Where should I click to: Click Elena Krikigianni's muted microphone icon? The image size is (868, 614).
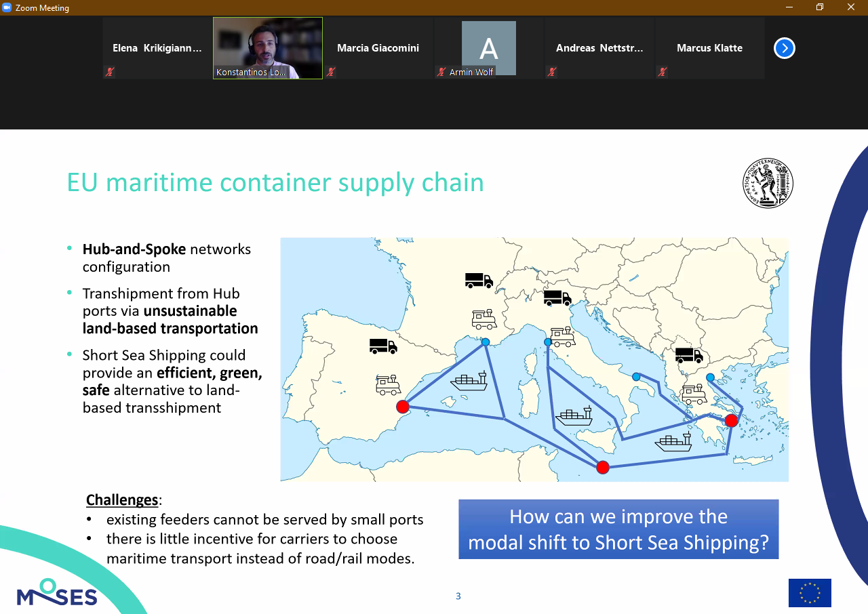click(x=109, y=71)
